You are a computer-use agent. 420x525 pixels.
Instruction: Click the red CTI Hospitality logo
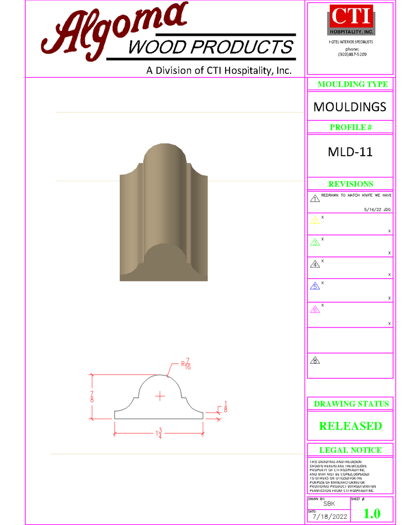(x=351, y=20)
